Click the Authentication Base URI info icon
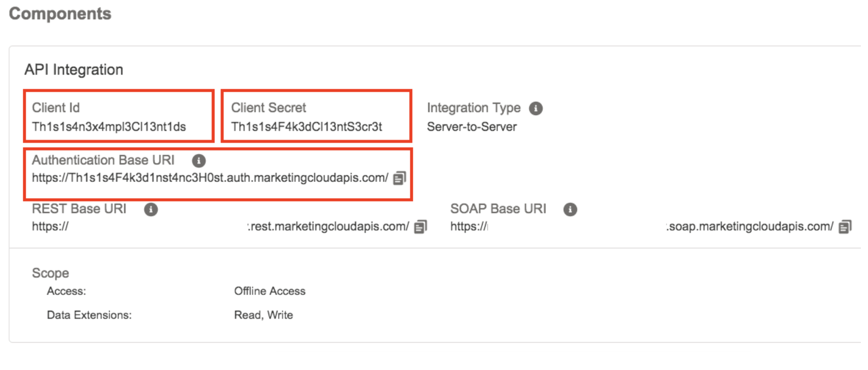Screen dimensions: 868x370 click(x=199, y=161)
